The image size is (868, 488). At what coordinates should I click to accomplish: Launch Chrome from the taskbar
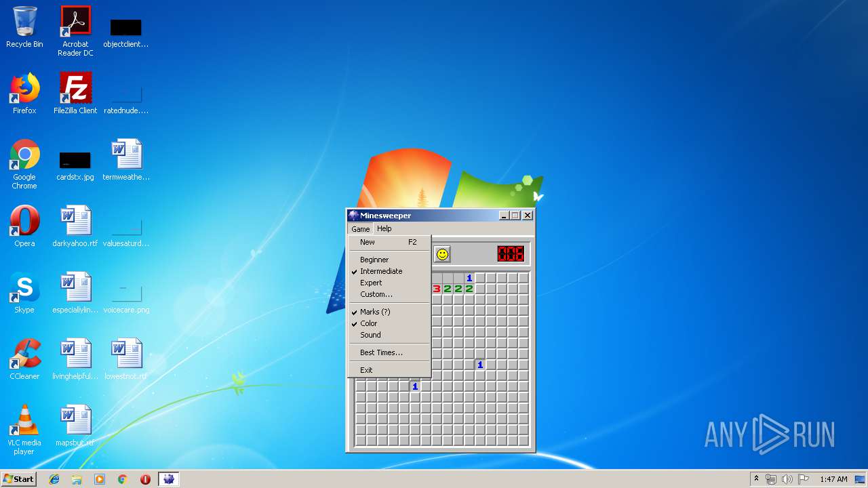tap(122, 479)
